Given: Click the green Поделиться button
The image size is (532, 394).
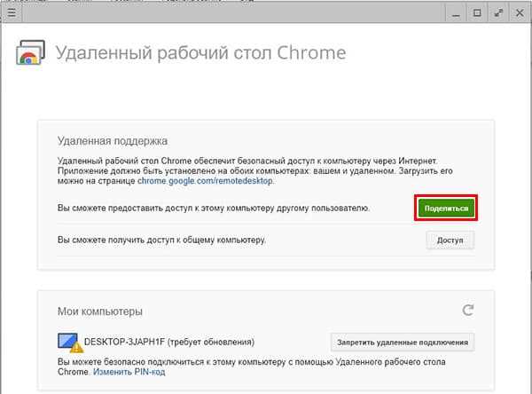Looking at the screenshot, I should (x=446, y=209).
